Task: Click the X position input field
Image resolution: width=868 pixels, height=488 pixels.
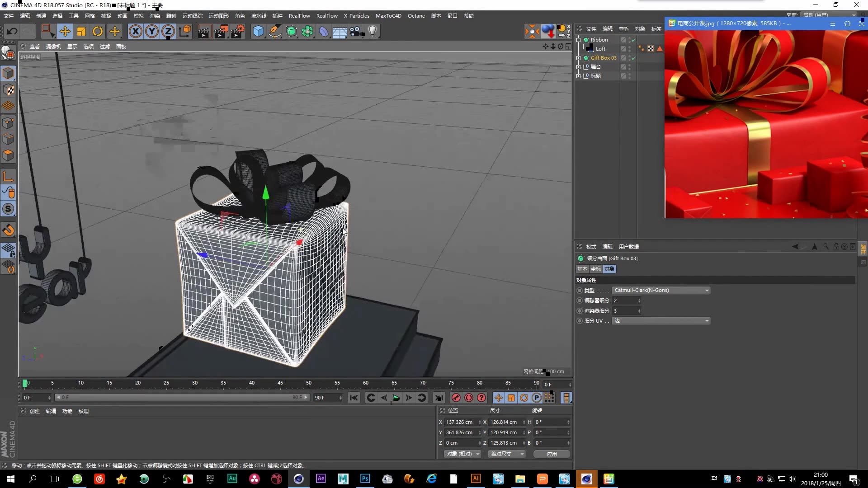Action: pyautogui.click(x=460, y=422)
